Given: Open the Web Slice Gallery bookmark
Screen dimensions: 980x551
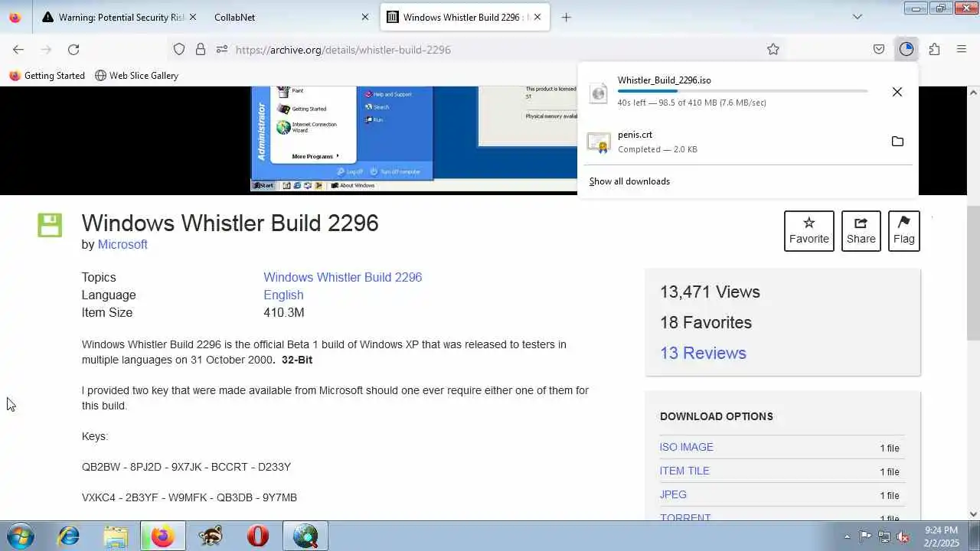Looking at the screenshot, I should [x=136, y=75].
